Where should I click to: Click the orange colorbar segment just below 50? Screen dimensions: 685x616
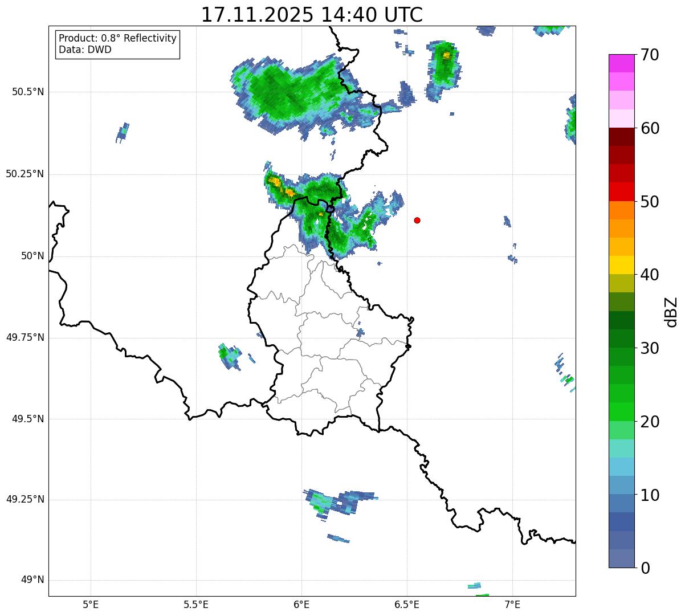coord(621,210)
